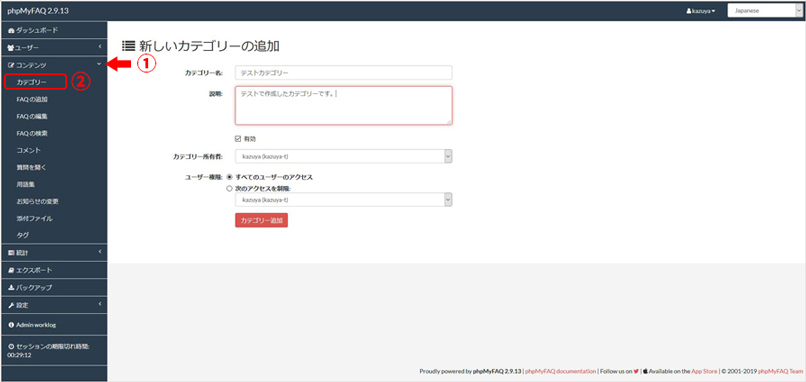
Task: Open the phpMyFAQ documentation link
Action: [x=561, y=371]
